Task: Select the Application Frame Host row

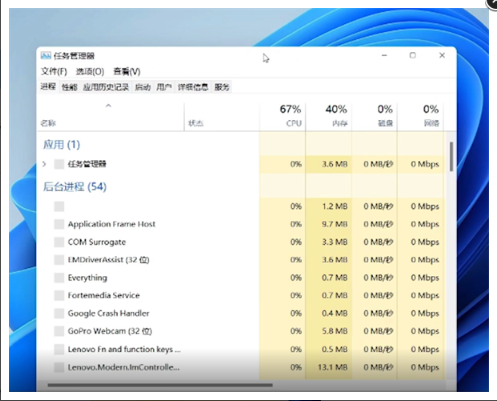Action: coord(241,224)
